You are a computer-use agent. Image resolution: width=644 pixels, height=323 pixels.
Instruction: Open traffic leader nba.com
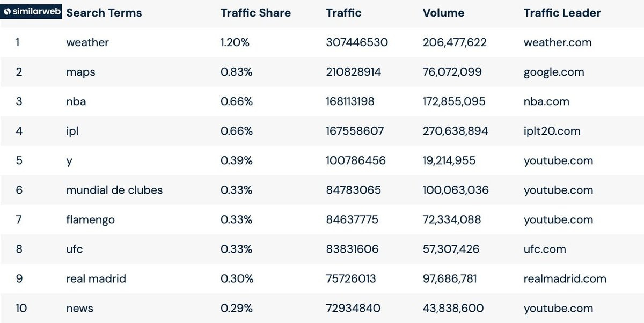[x=546, y=101]
